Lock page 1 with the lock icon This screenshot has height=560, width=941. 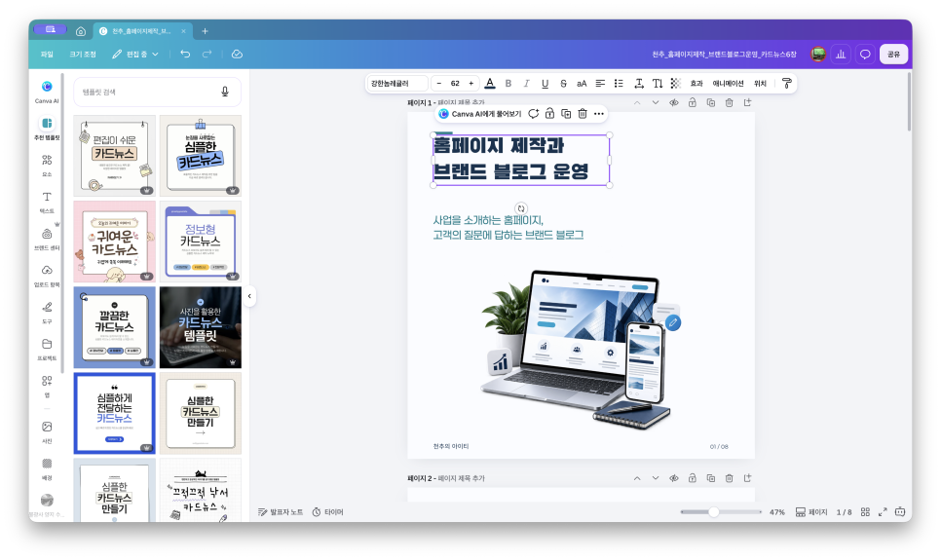[692, 102]
